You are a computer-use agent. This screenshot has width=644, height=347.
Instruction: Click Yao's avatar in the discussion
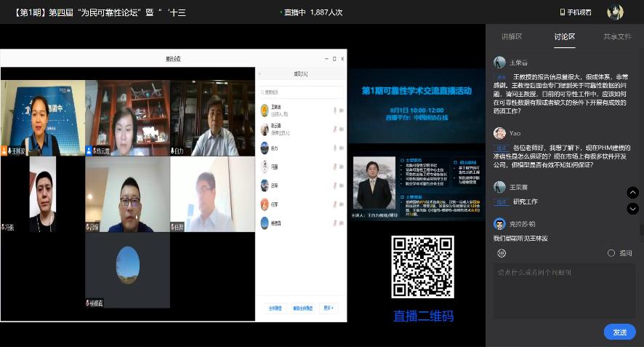pos(499,133)
